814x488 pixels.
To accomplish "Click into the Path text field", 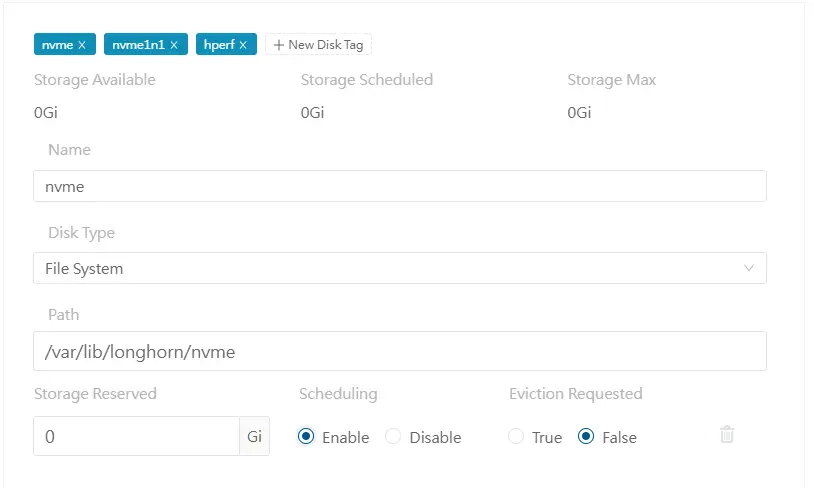I will point(400,351).
